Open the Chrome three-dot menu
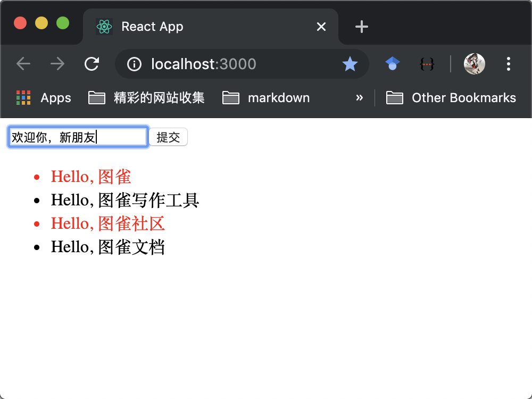532x399 pixels. tap(509, 64)
